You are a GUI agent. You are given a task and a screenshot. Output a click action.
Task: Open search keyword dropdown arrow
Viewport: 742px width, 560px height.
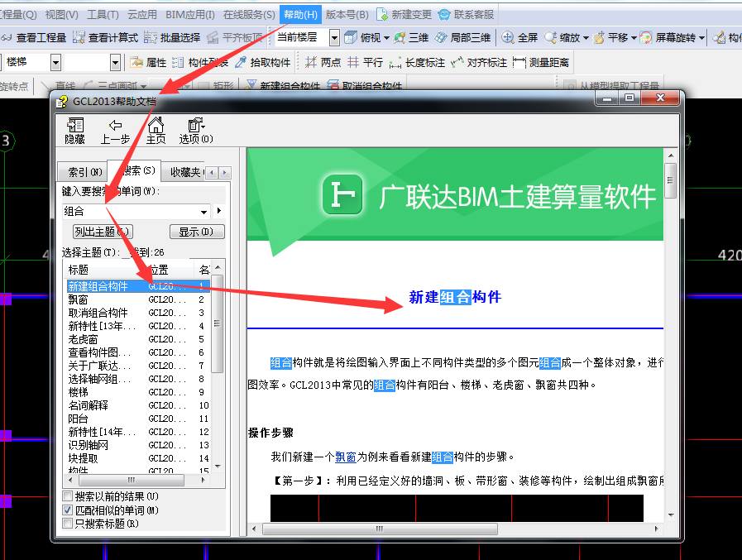[204, 212]
